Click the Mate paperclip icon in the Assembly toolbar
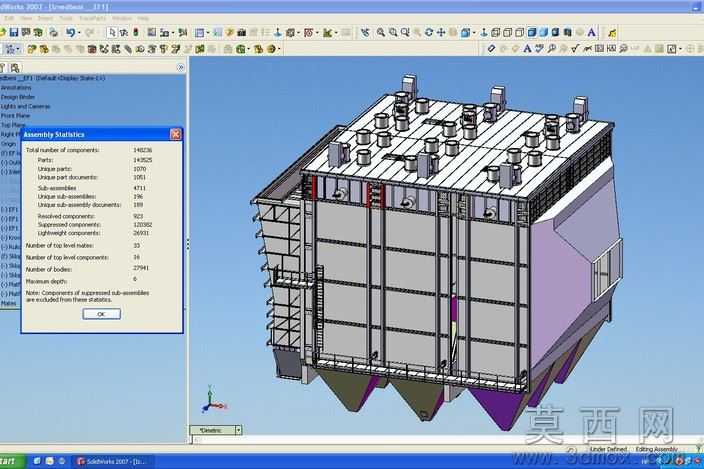Screen dimensions: 704x469 [x=128, y=49]
